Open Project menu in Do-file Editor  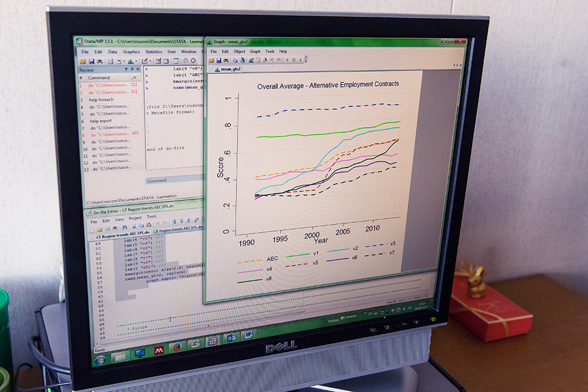coord(135,218)
